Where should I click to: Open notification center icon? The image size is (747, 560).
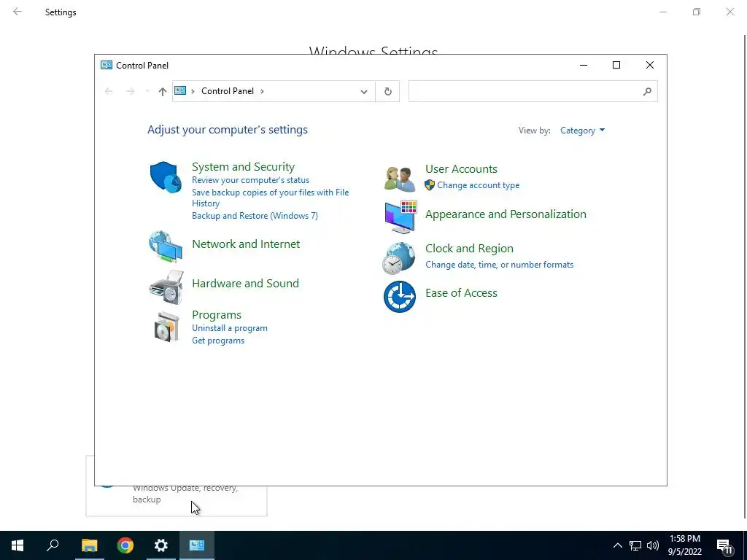point(724,545)
